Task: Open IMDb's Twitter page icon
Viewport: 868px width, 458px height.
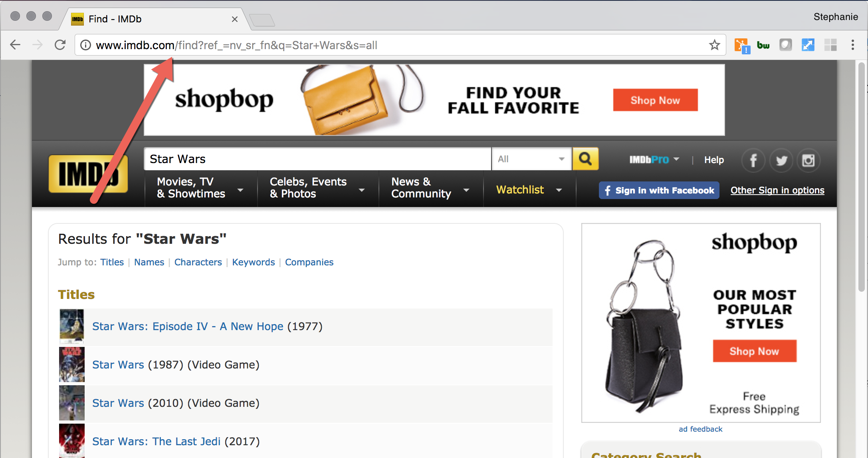Action: pyautogui.click(x=781, y=161)
